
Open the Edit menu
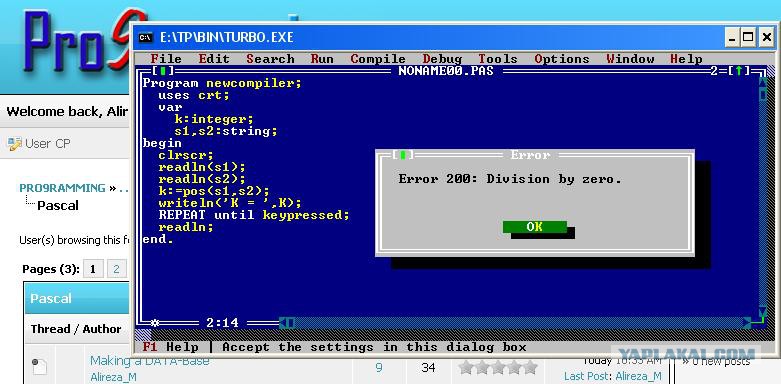pos(214,59)
